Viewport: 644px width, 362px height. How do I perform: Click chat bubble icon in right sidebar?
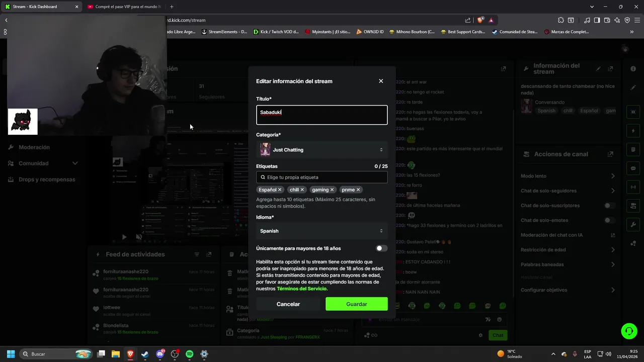click(x=633, y=168)
